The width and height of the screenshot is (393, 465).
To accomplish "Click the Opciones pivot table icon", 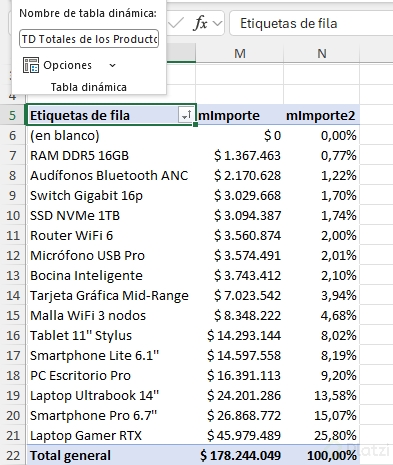I will click(31, 65).
